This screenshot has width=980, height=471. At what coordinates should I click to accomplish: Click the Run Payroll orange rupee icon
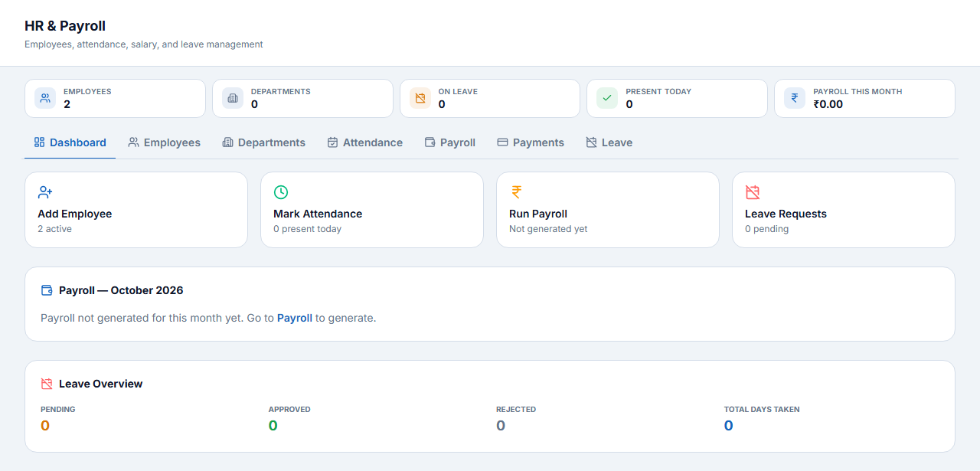(x=517, y=192)
